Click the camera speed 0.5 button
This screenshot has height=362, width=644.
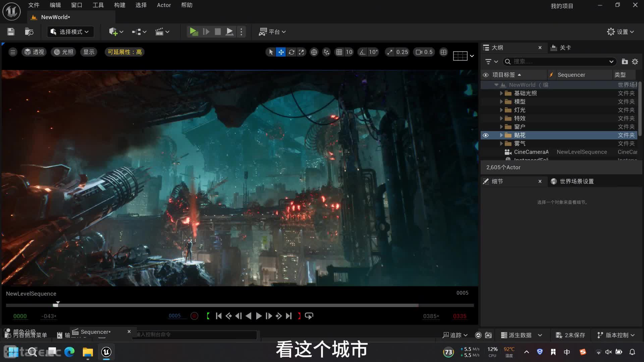424,52
